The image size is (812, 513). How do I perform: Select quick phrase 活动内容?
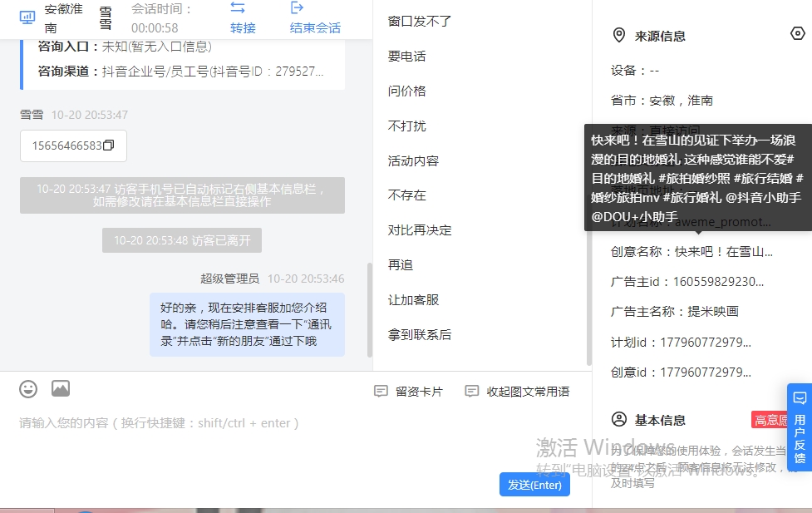pos(413,160)
